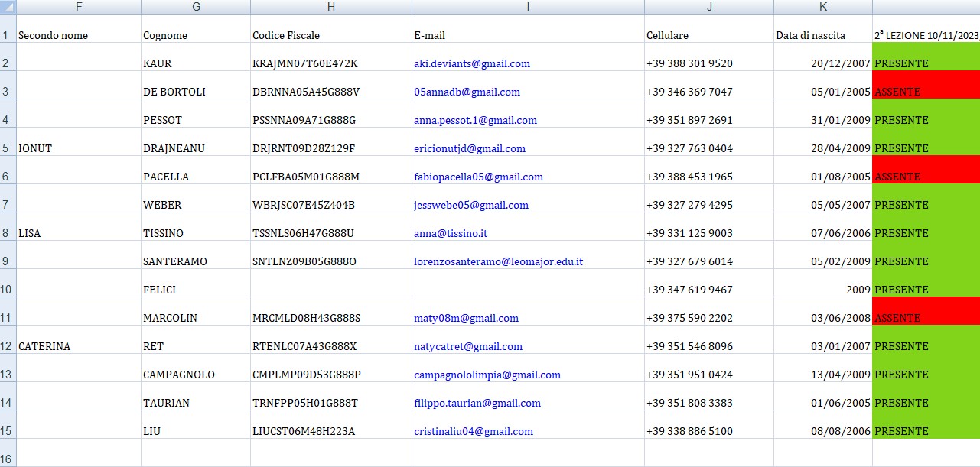Select the red ASSENTE cell for PACELLA
The image size is (980, 467).
pos(926,170)
